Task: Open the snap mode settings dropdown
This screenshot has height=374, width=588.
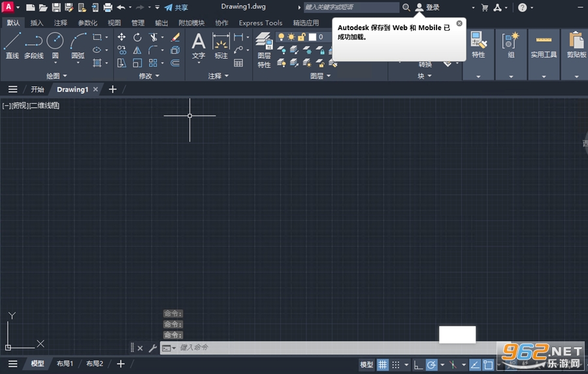Action: (x=406, y=364)
